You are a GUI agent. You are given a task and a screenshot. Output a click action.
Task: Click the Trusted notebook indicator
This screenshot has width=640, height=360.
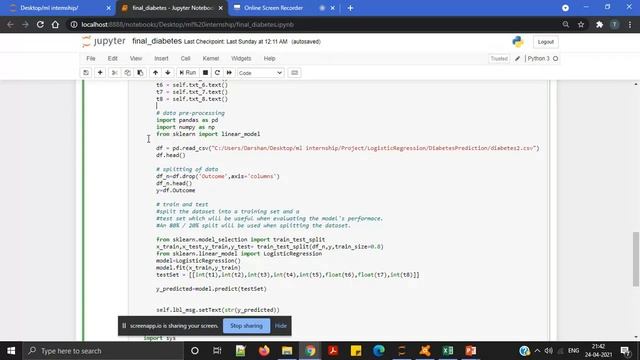pyautogui.click(x=499, y=59)
